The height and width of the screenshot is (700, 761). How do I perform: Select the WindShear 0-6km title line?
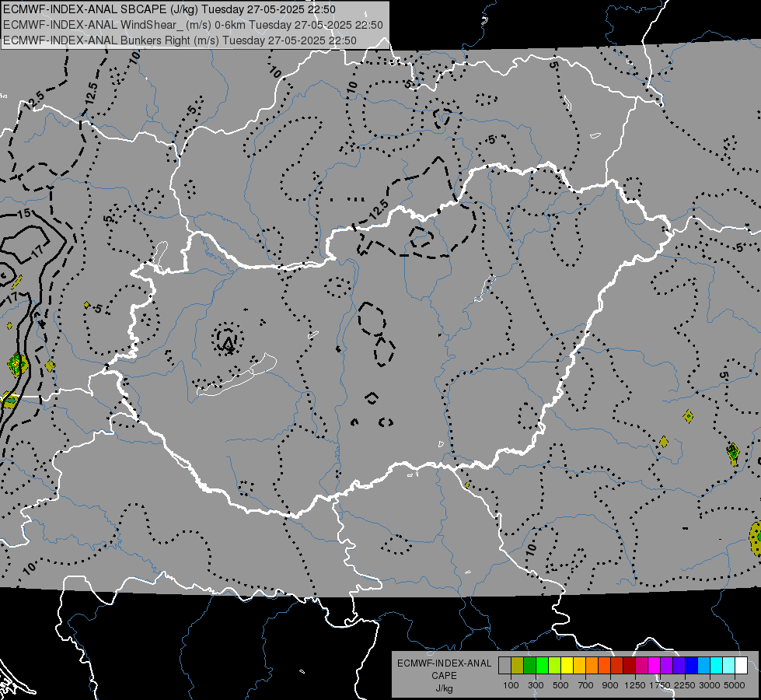click(x=193, y=25)
